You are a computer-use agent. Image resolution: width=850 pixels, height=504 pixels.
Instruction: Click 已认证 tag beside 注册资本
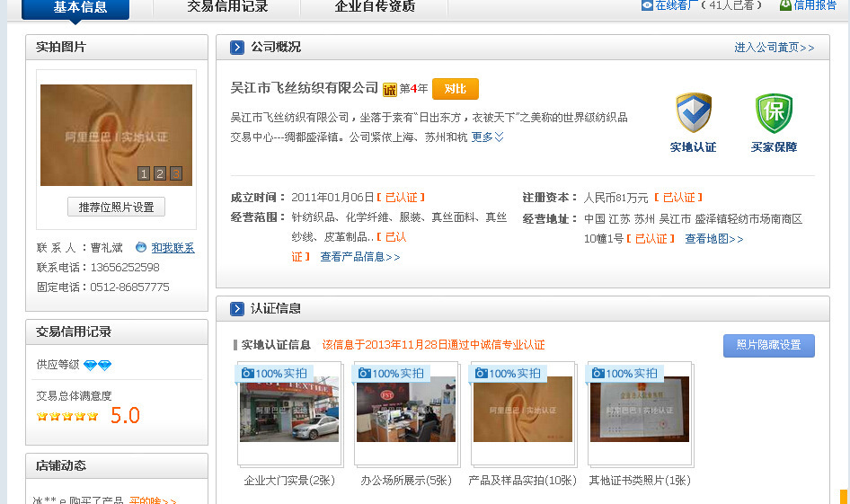point(678,198)
